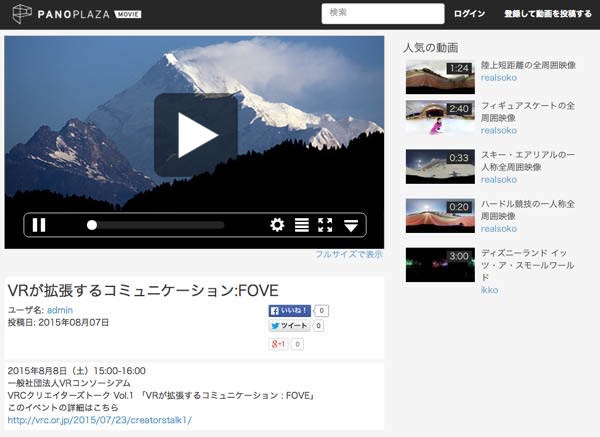600x437 pixels.
Task: Click the search field in the header
Action: coord(383,13)
